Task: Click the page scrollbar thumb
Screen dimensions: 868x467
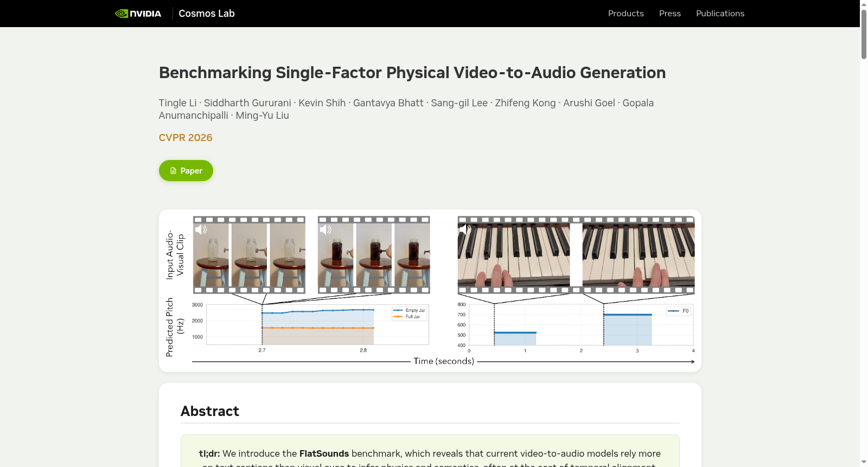Action: [864, 34]
